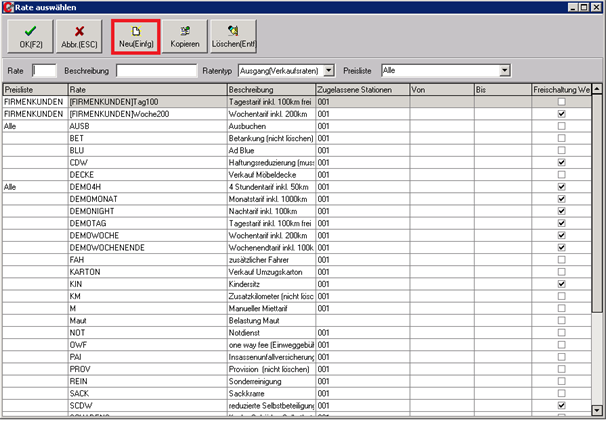The image size is (606, 422).
Task: Click the application icon in title bar
Action: pyautogui.click(x=8, y=7)
